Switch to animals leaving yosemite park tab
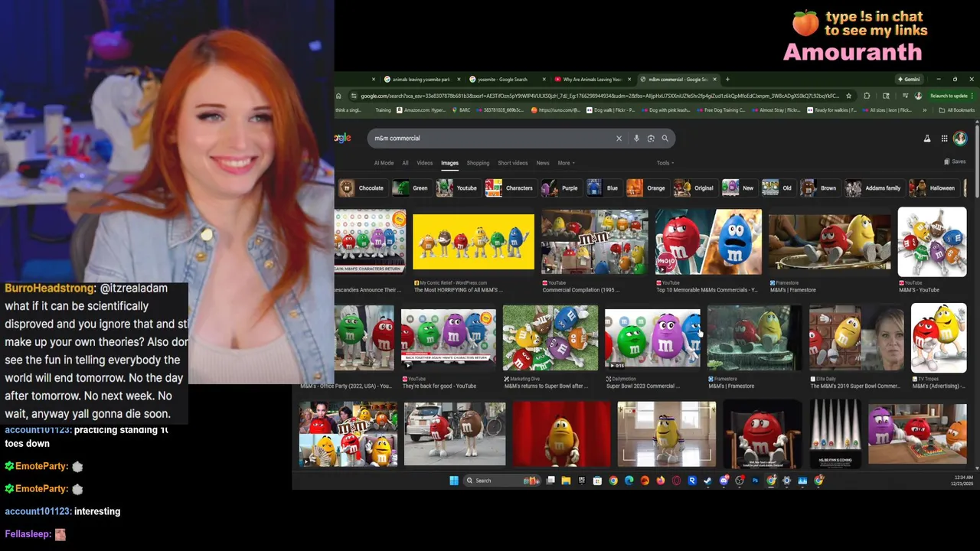980x551 pixels. click(x=421, y=80)
